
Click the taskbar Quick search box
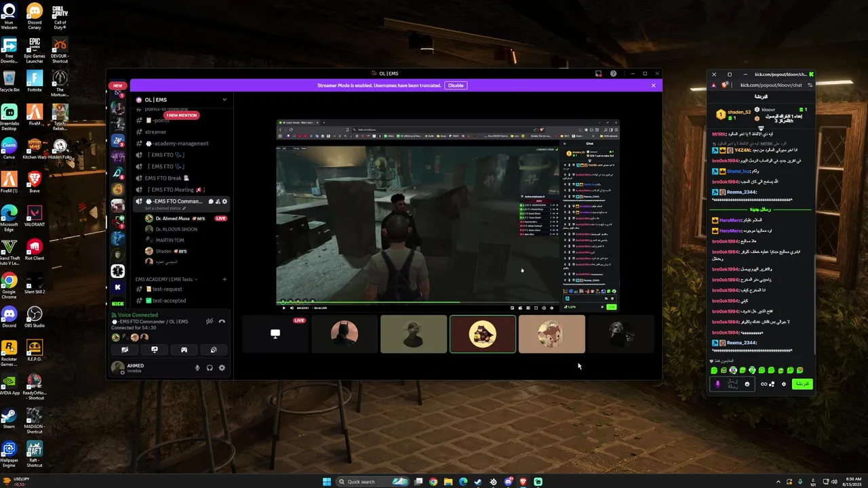[x=373, y=482]
